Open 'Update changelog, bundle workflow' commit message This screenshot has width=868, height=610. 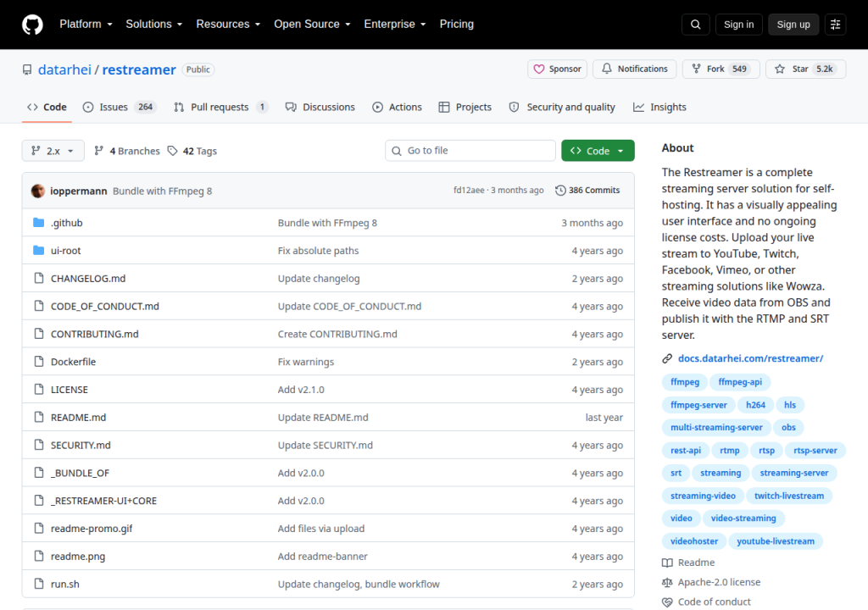coord(359,584)
